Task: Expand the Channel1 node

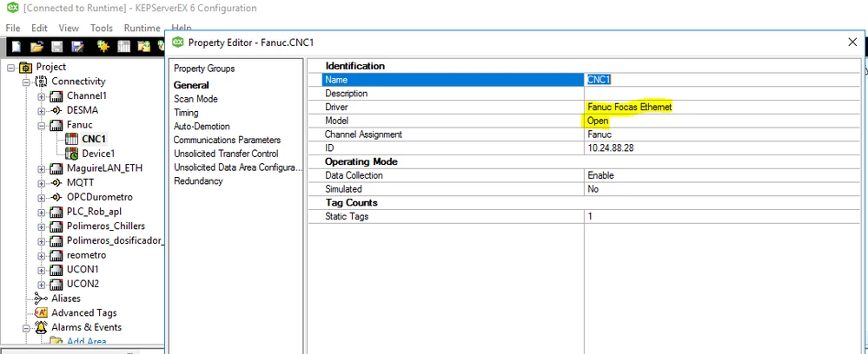Action: pos(42,96)
